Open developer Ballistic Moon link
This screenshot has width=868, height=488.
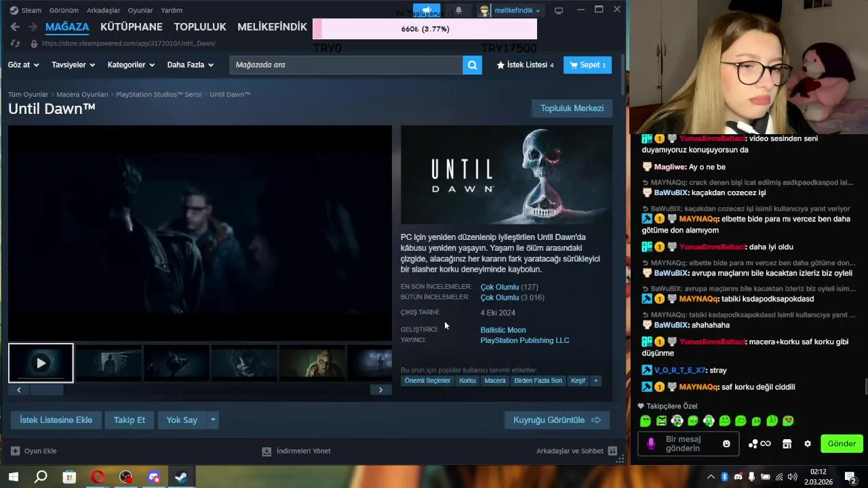[503, 330]
